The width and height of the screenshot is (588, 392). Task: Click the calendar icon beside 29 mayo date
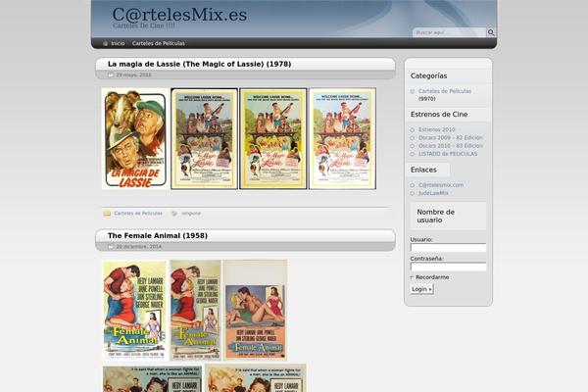coord(111,74)
